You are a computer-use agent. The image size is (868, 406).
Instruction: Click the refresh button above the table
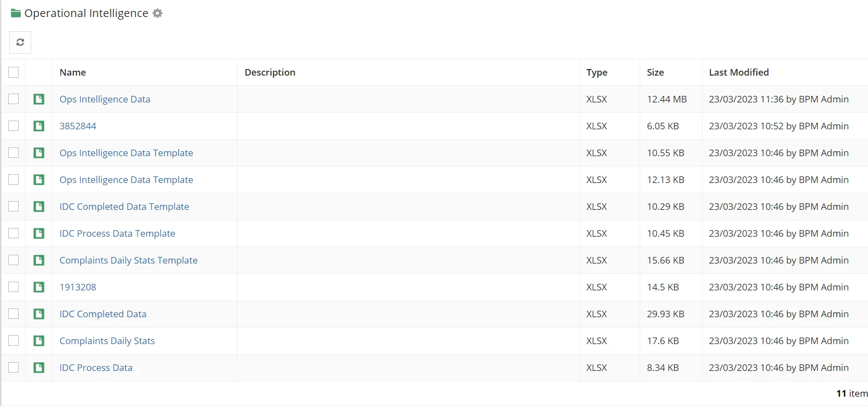pyautogui.click(x=20, y=42)
